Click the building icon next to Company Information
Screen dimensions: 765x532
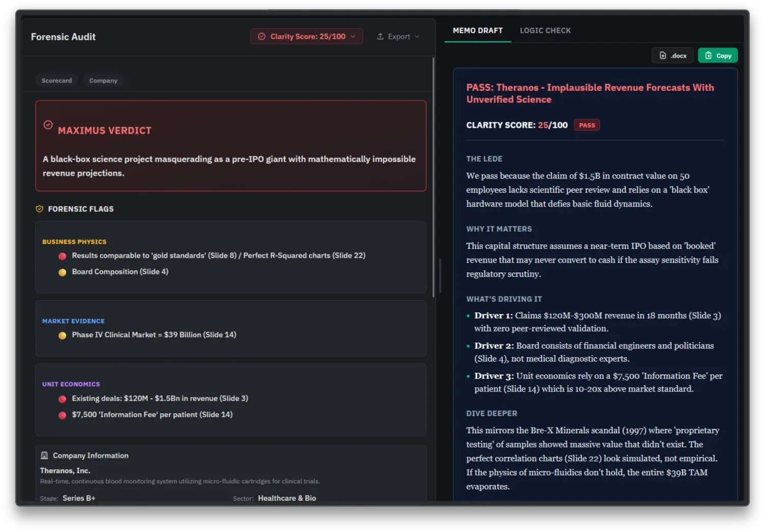44,455
